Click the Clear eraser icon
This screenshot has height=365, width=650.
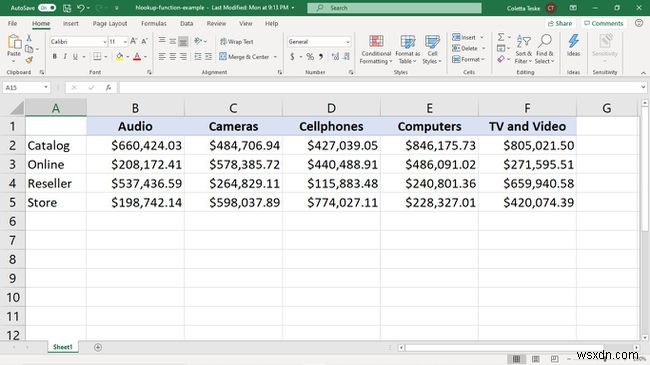[501, 59]
